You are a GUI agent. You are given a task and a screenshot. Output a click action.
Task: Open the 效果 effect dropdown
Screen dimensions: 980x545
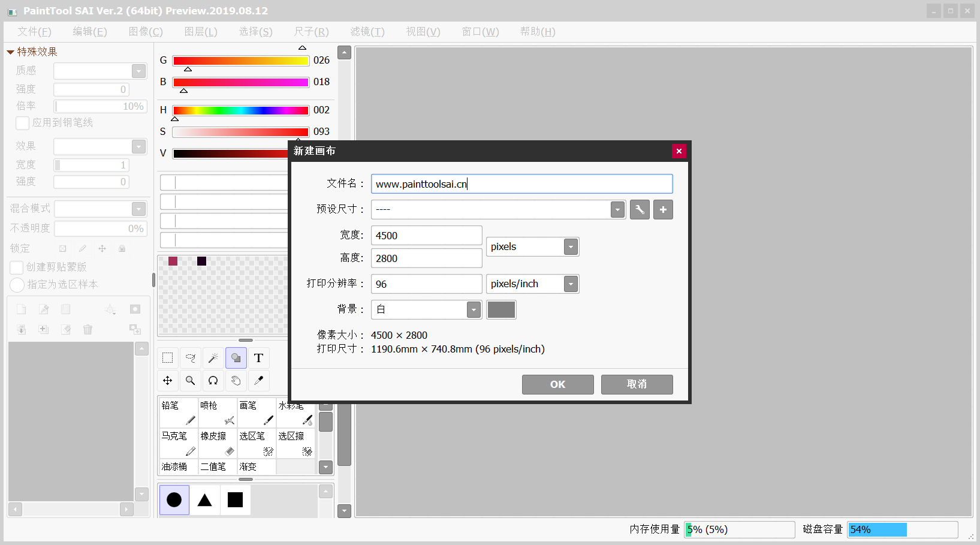point(138,147)
